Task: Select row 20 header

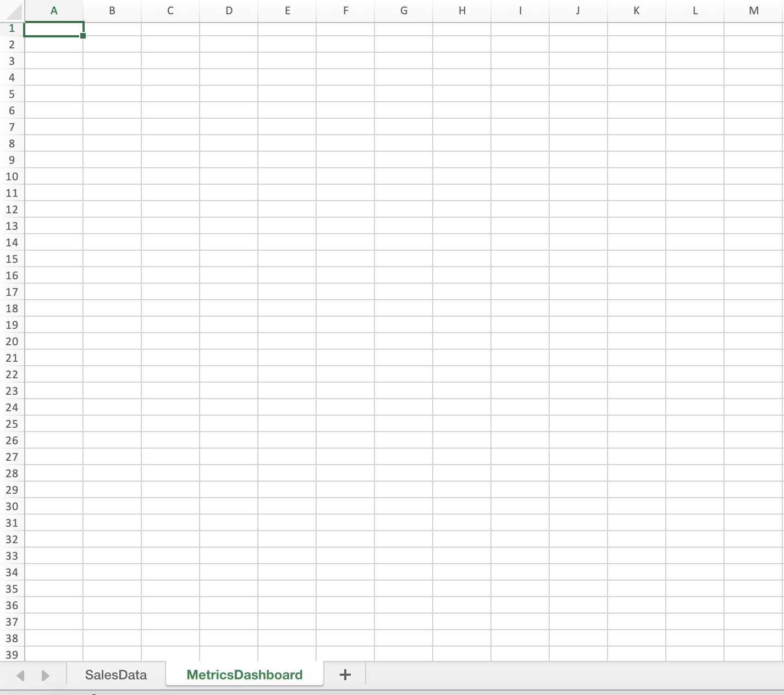Action: pos(12,341)
